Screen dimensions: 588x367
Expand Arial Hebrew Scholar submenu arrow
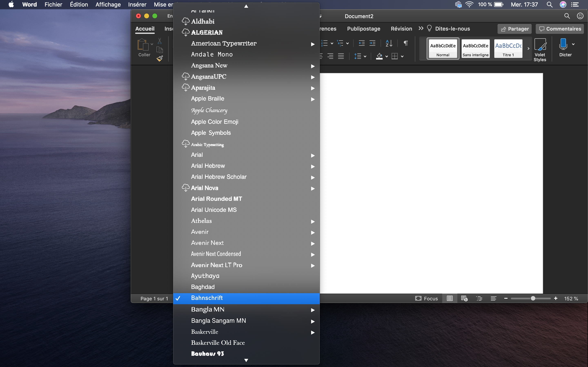313,177
